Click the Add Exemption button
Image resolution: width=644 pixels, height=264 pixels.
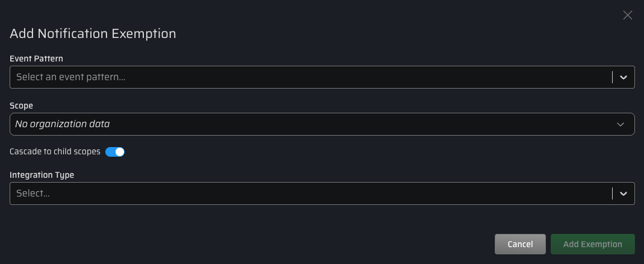click(592, 244)
